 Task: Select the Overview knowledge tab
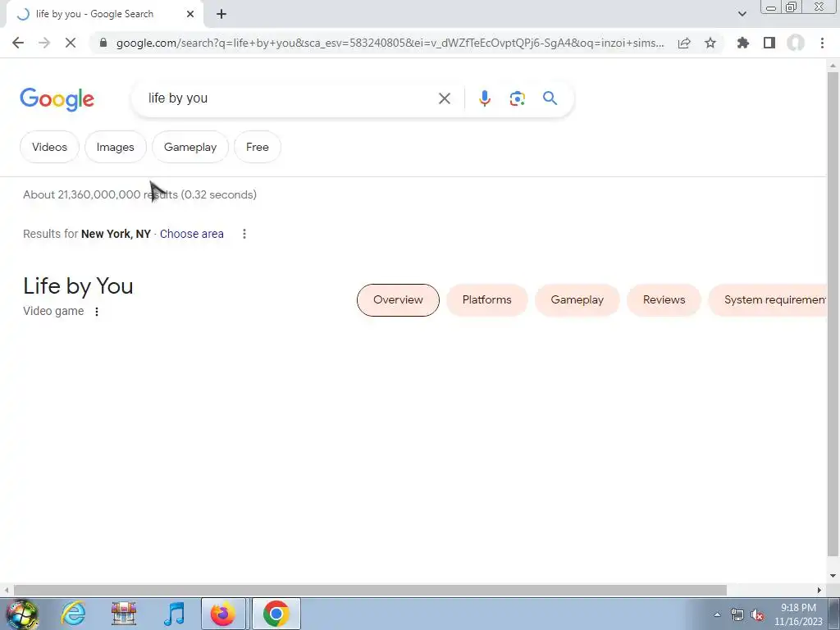pyautogui.click(x=398, y=300)
